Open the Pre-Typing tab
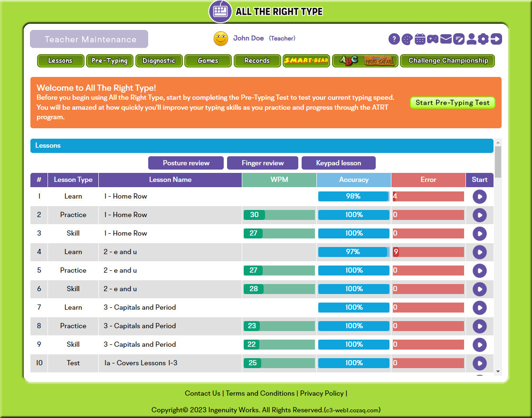The image size is (532, 418). pos(110,61)
